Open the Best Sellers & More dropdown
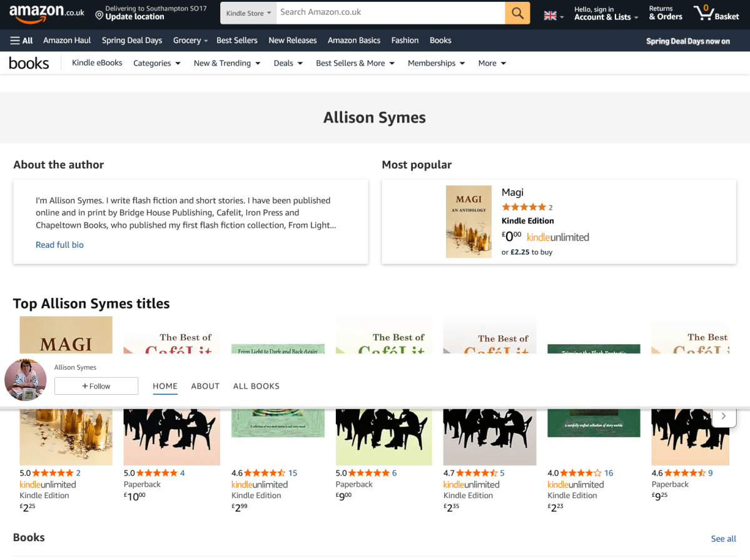The image size is (750, 560). [355, 63]
